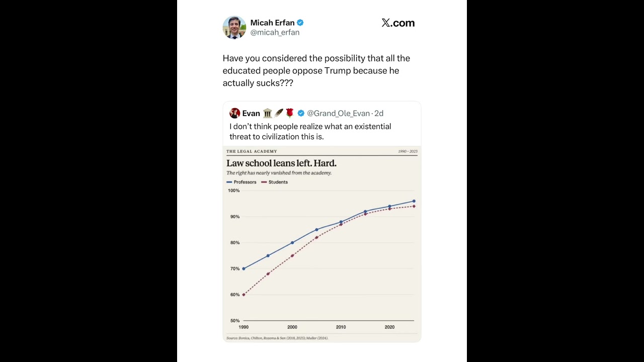Click the chart title 'Law school leans left. Hard.'
This screenshot has height=362, width=644.
[x=281, y=163]
